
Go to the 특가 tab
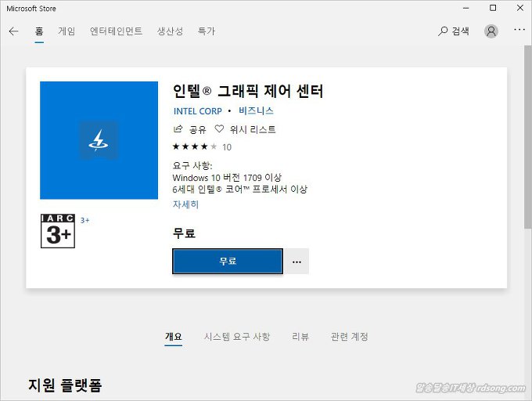(x=207, y=31)
